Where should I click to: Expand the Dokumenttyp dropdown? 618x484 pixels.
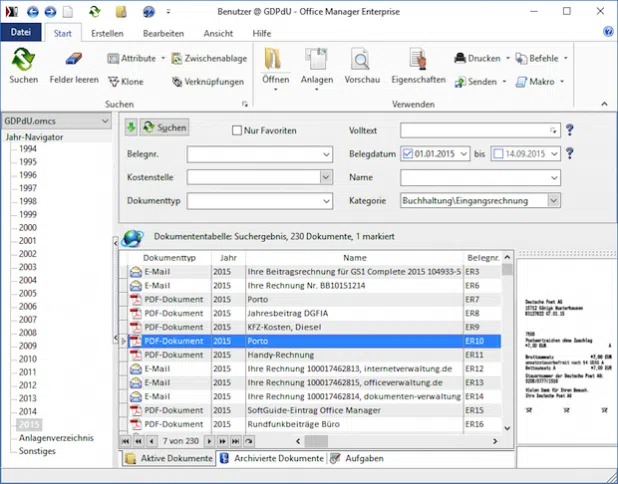[x=326, y=201]
